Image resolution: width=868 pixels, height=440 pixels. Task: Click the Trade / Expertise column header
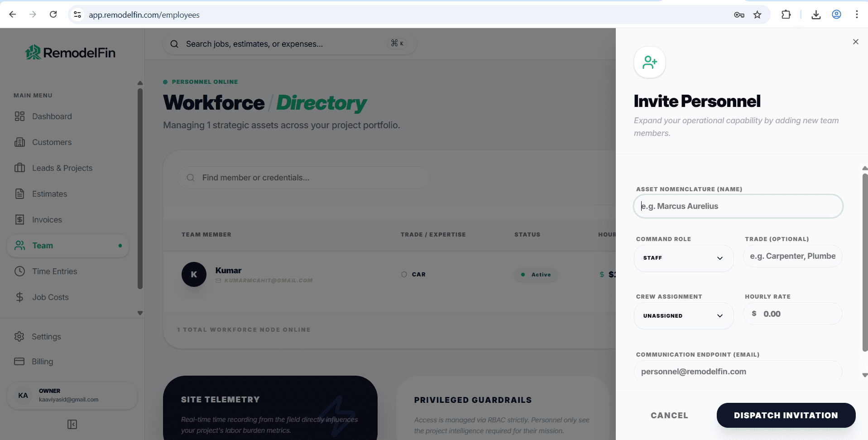coord(433,234)
